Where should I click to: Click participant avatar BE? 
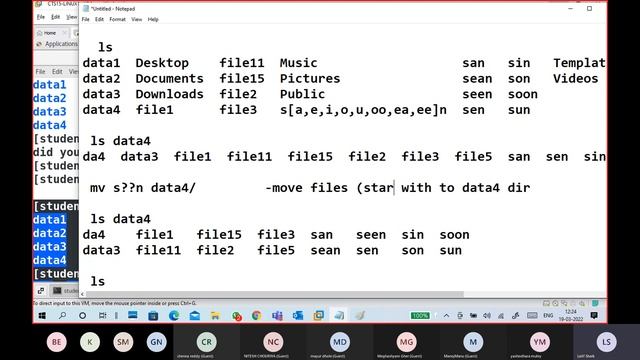click(x=57, y=342)
